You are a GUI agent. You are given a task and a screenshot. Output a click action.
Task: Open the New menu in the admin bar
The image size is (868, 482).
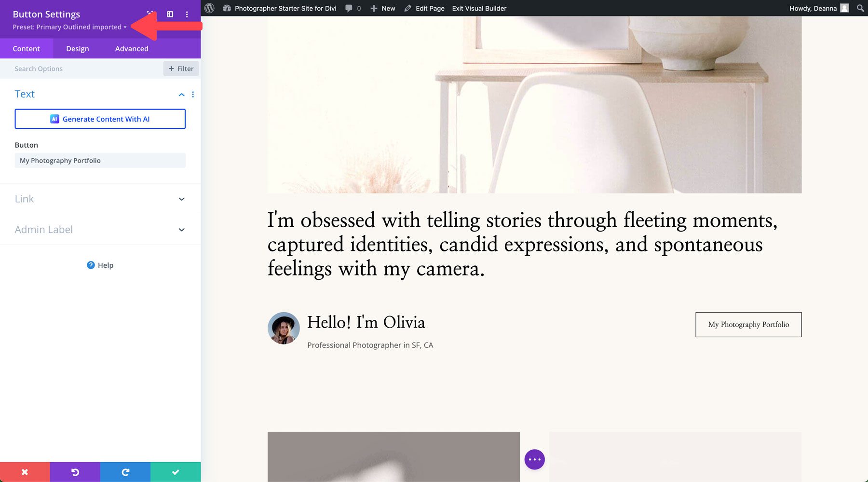(382, 8)
